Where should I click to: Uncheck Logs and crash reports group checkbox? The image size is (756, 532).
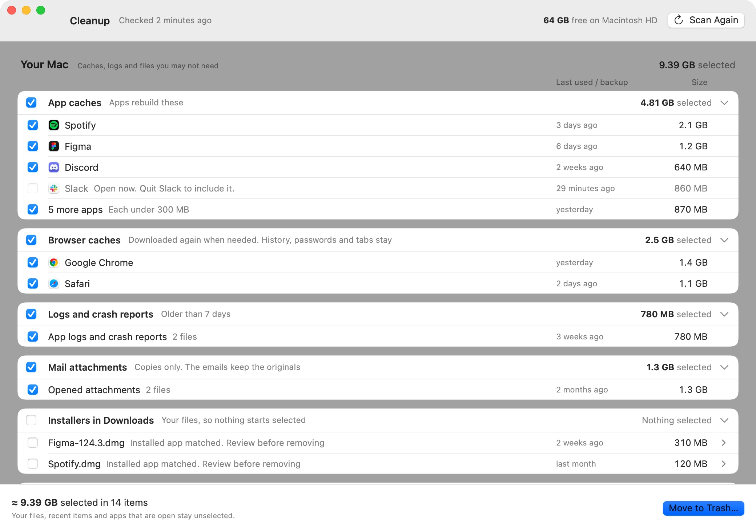[31, 314]
